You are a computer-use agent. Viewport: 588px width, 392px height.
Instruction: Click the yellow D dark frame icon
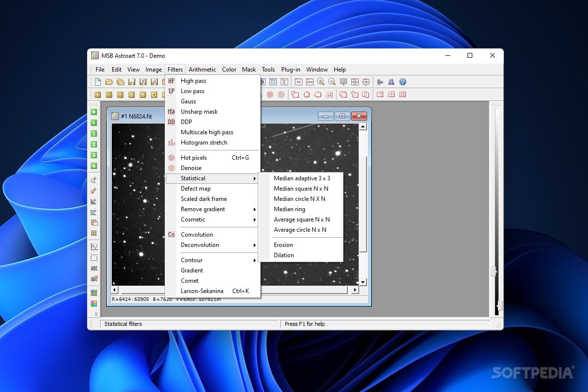[132, 95]
